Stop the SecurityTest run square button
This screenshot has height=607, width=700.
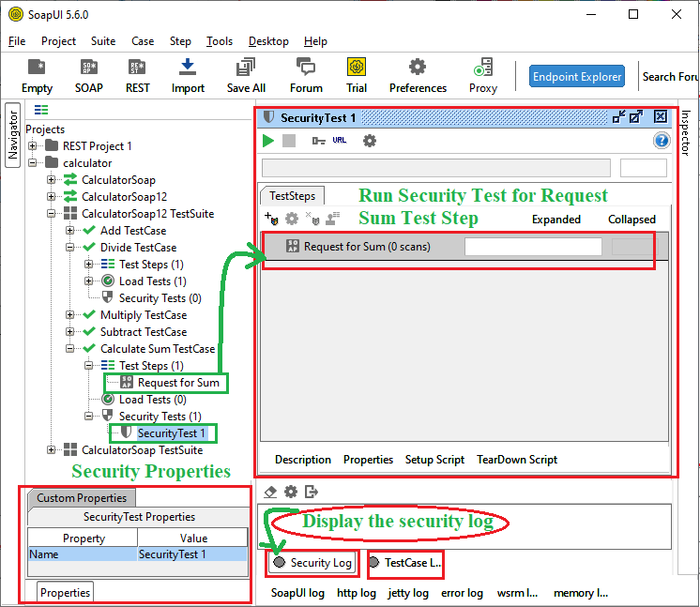click(x=289, y=141)
